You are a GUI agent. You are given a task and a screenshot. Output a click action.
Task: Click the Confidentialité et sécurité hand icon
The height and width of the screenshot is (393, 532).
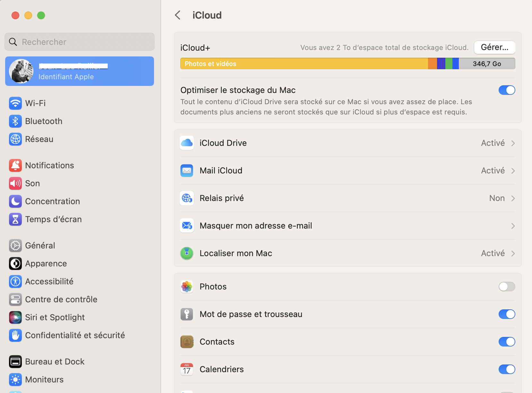(x=15, y=335)
